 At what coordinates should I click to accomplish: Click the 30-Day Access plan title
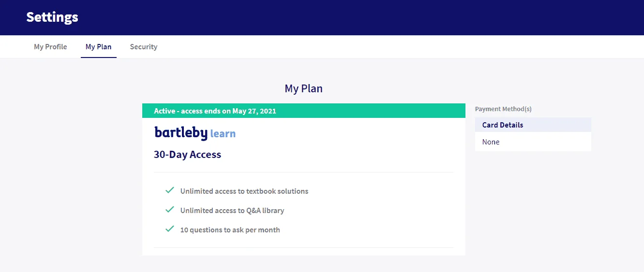point(187,155)
